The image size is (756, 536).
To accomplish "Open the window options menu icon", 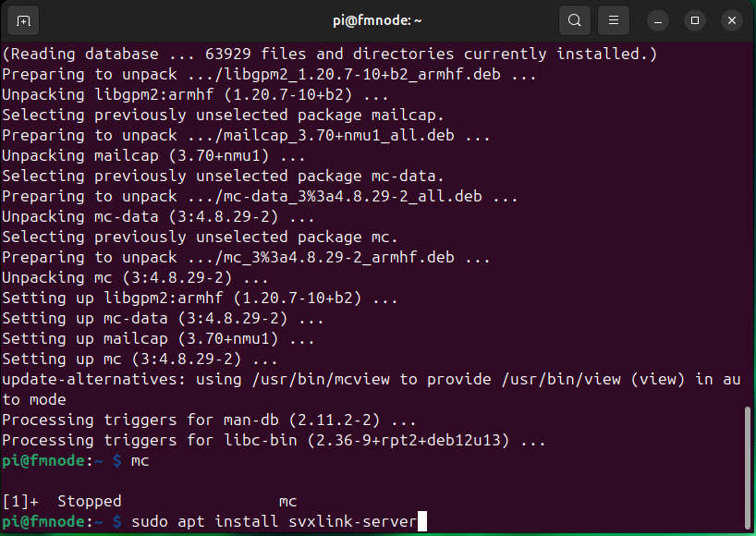I will [613, 19].
